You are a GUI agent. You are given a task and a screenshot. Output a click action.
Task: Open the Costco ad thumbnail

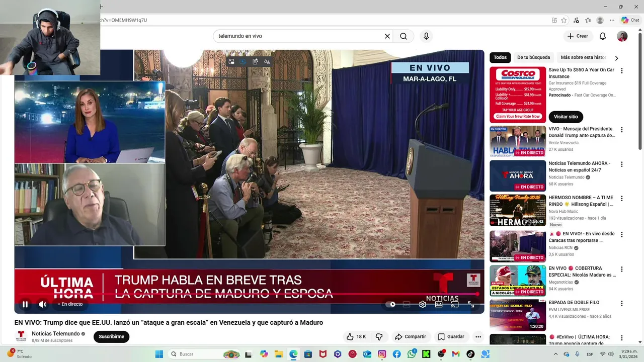pyautogui.click(x=518, y=95)
